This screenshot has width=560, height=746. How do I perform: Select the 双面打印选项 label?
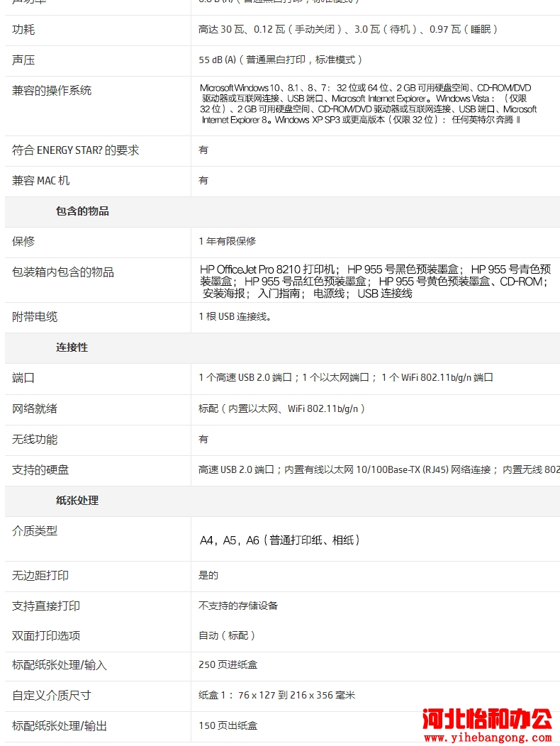tap(46, 636)
